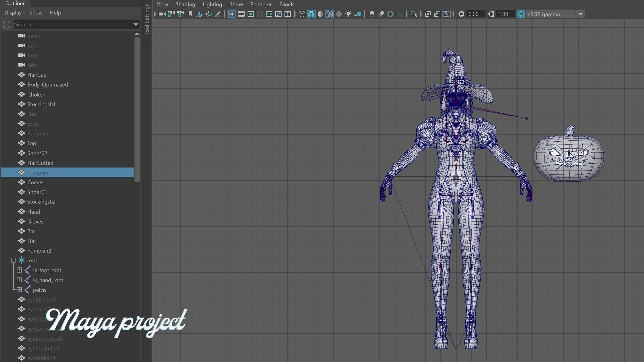The width and height of the screenshot is (644, 362).
Task: Open the sRGB gamma view transform dropdown
Action: (580, 14)
